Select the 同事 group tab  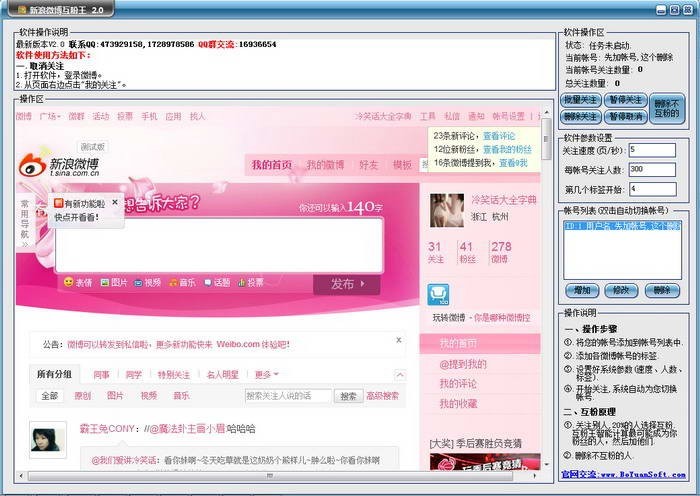(x=101, y=375)
